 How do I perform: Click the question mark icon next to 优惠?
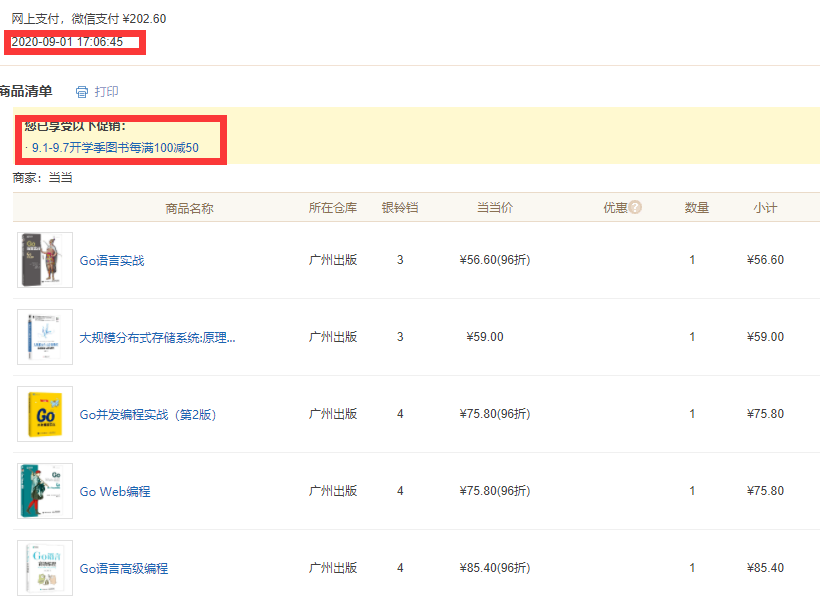[635, 208]
